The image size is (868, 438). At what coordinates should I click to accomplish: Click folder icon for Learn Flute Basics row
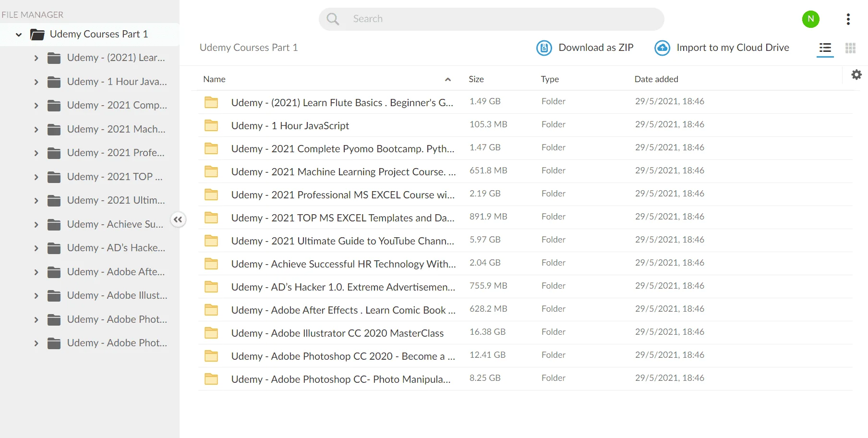[211, 102]
